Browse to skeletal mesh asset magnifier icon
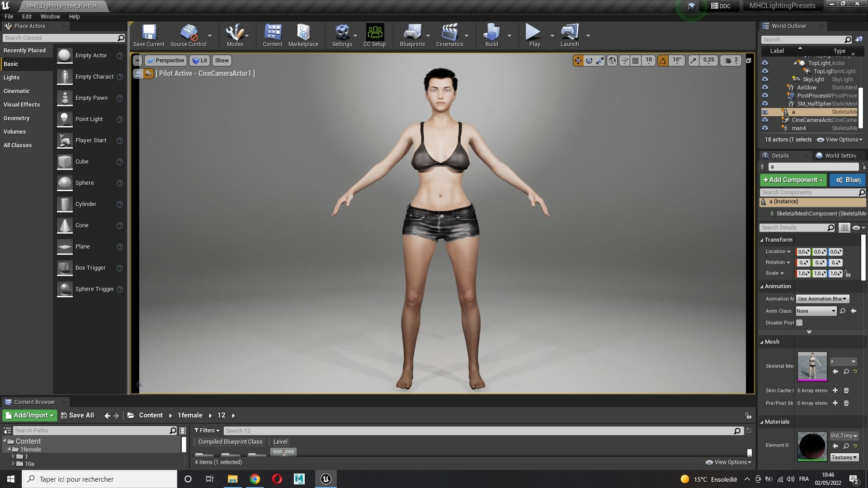Viewport: 868px width, 488px height. click(x=846, y=371)
